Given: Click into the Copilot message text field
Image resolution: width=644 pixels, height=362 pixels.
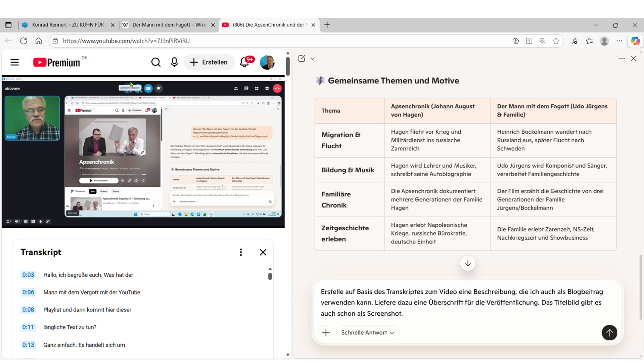Looking at the screenshot, I should click(x=463, y=302).
